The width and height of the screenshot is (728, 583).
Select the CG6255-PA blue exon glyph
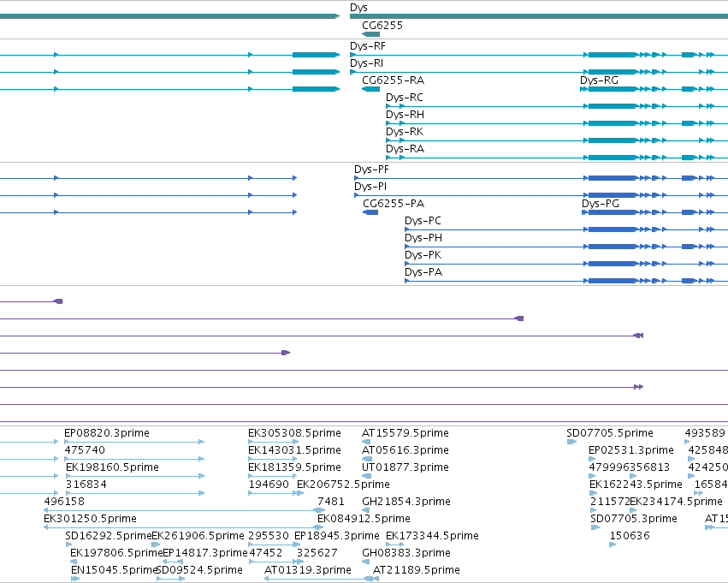coord(370,212)
